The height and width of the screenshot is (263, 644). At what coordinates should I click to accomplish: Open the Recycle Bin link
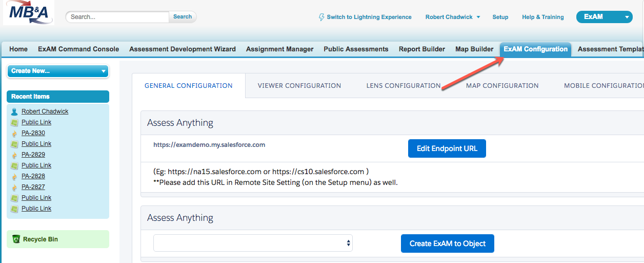(x=41, y=239)
